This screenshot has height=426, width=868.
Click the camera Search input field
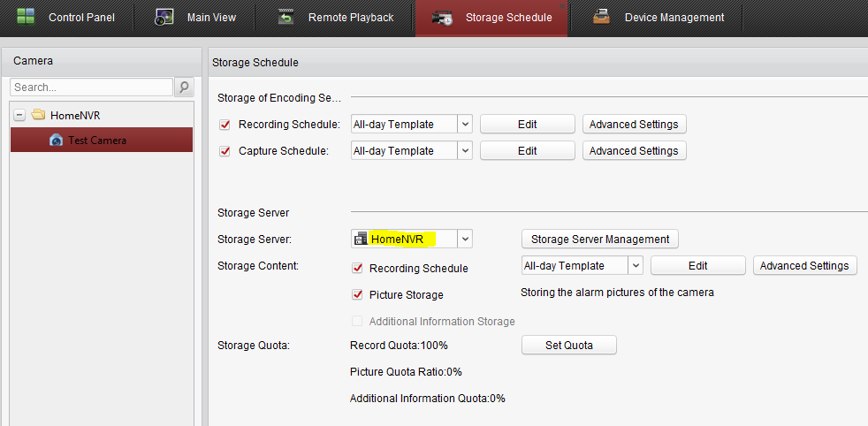(92, 87)
